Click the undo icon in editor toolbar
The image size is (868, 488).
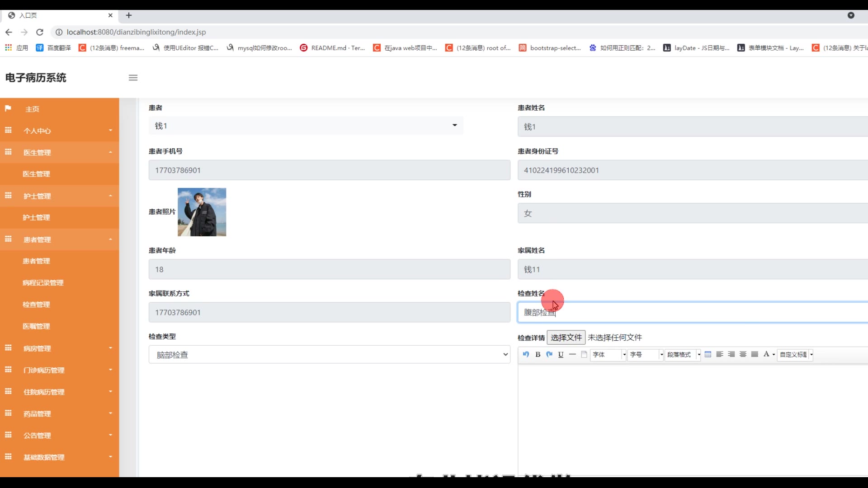pyautogui.click(x=526, y=355)
